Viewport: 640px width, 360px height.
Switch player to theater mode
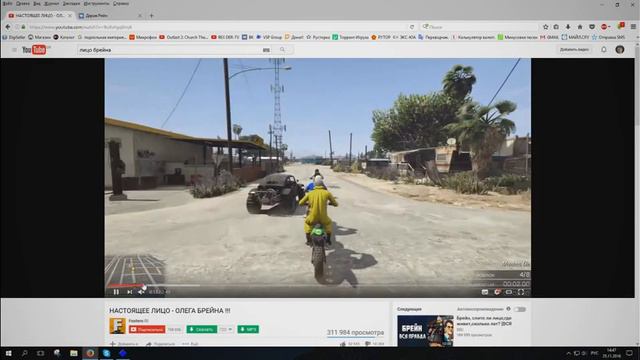[509, 292]
